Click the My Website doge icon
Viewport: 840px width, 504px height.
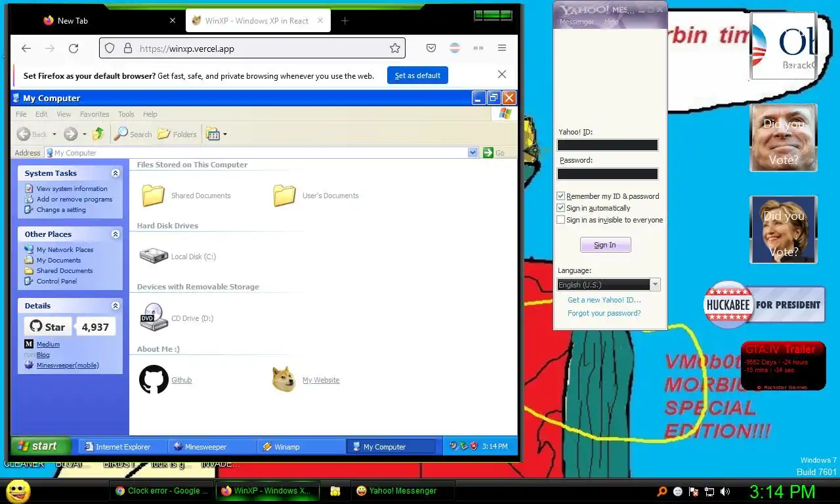coord(283,379)
